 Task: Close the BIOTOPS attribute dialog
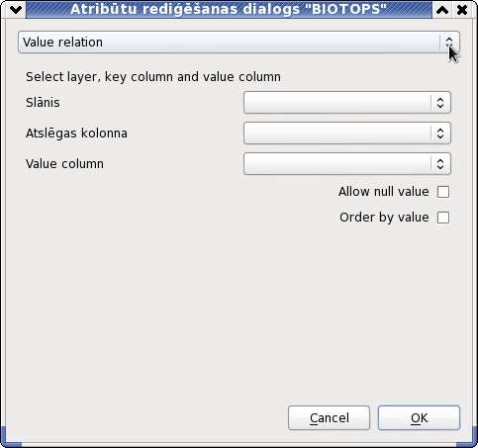coord(462,10)
